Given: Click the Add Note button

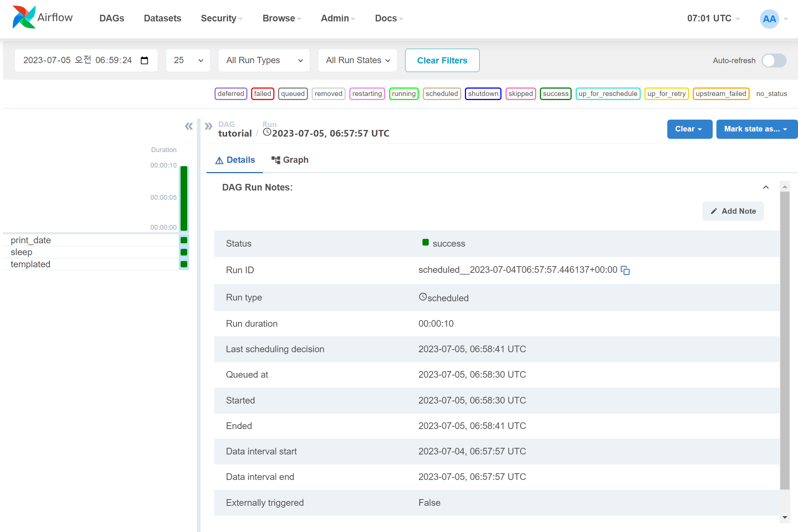Looking at the screenshot, I should click(x=733, y=211).
